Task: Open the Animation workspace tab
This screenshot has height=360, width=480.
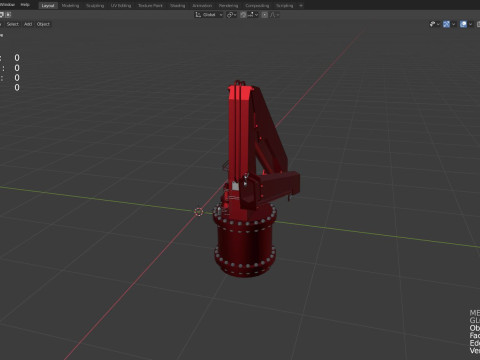Action: click(202, 5)
